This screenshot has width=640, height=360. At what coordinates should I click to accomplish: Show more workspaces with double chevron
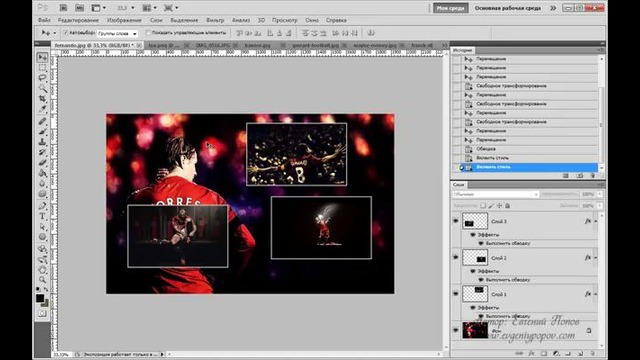(x=553, y=8)
